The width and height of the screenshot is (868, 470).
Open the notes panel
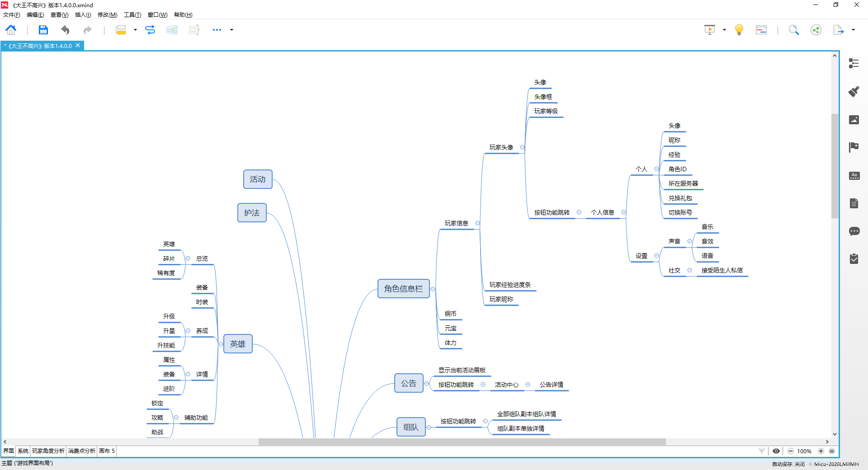point(854,203)
